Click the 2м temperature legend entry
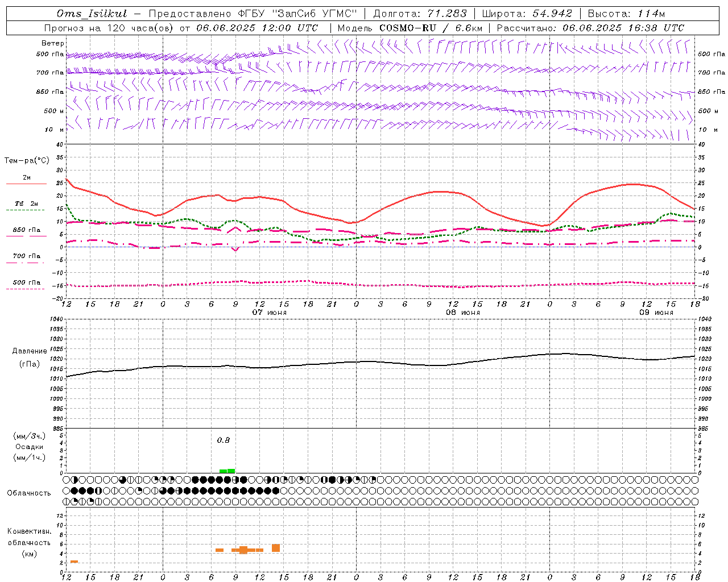The width and height of the screenshot is (728, 582). (x=27, y=178)
